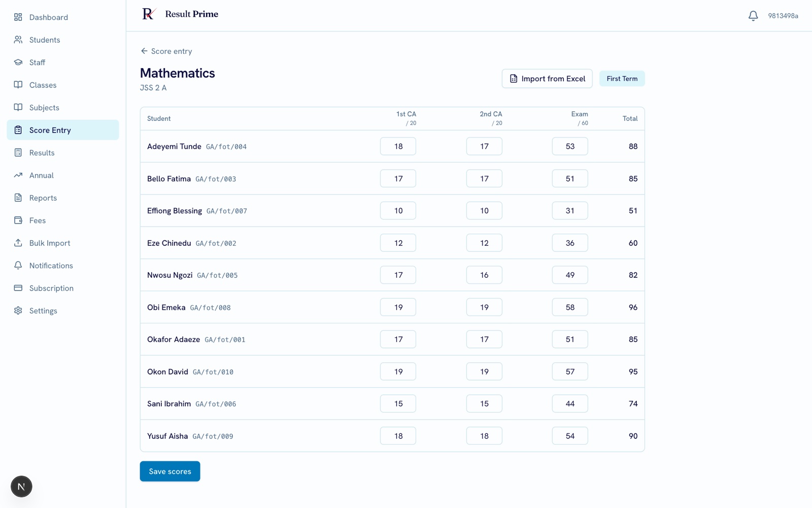812x508 pixels.
Task: Click the name Obi Emeka
Action: click(x=166, y=307)
